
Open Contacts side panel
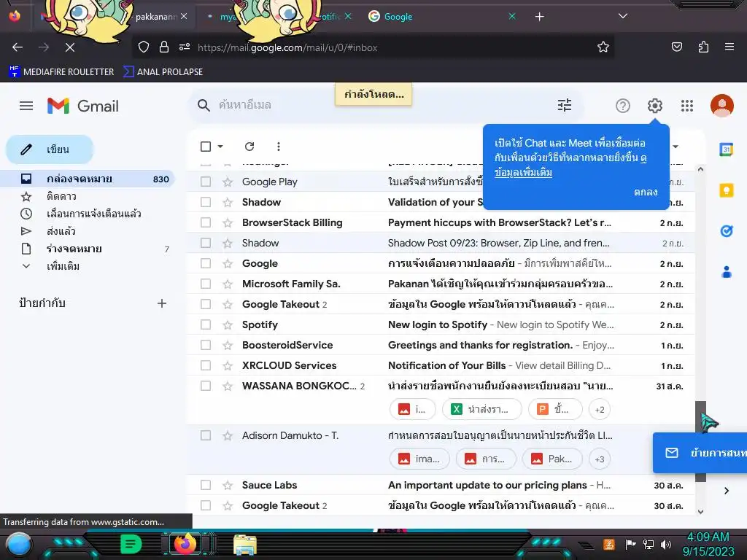click(726, 272)
